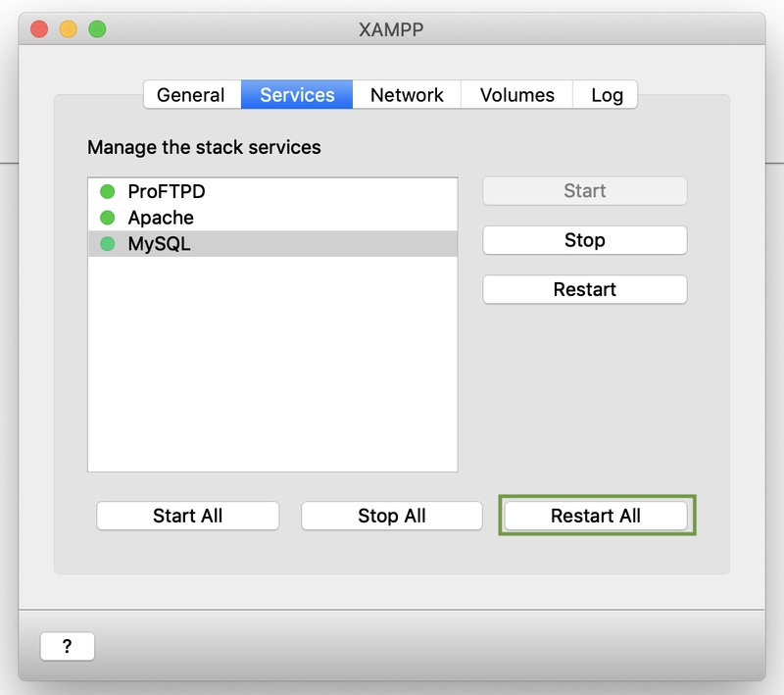Viewport: 784px width, 695px height.
Task: Go to the Volumes tab
Action: pyautogui.click(x=517, y=94)
